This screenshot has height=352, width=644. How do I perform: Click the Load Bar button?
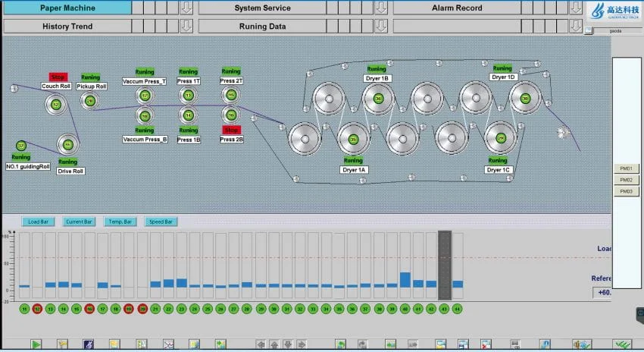click(38, 222)
